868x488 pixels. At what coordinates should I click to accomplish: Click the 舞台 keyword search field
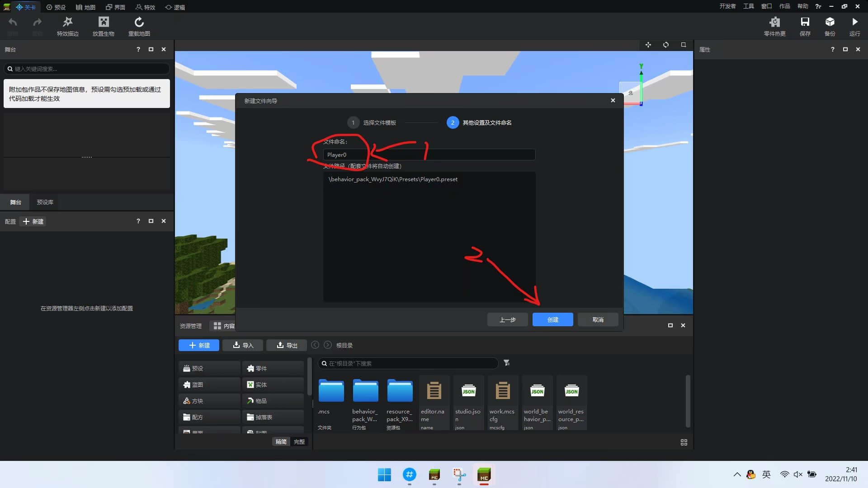[87, 69]
